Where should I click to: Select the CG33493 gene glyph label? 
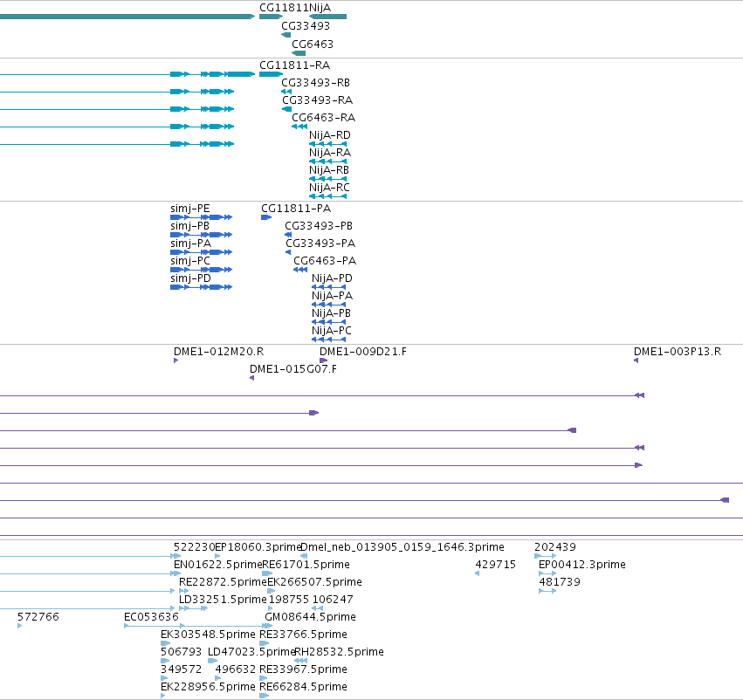(306, 25)
